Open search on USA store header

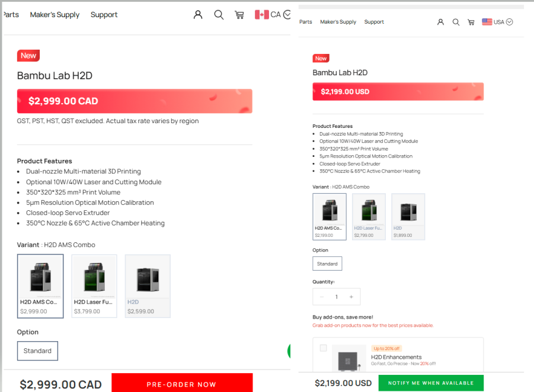(456, 22)
